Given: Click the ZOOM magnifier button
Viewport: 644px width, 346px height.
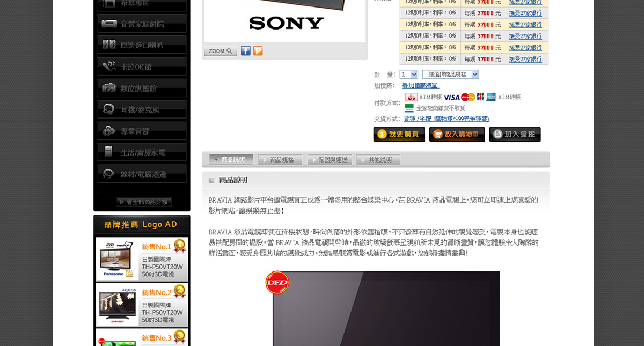Looking at the screenshot, I should coord(221,51).
